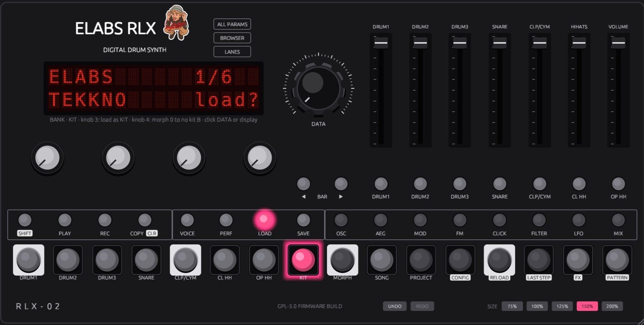This screenshot has width=644, height=325.
Task: Select the MIX parameter page
Action: point(618,220)
